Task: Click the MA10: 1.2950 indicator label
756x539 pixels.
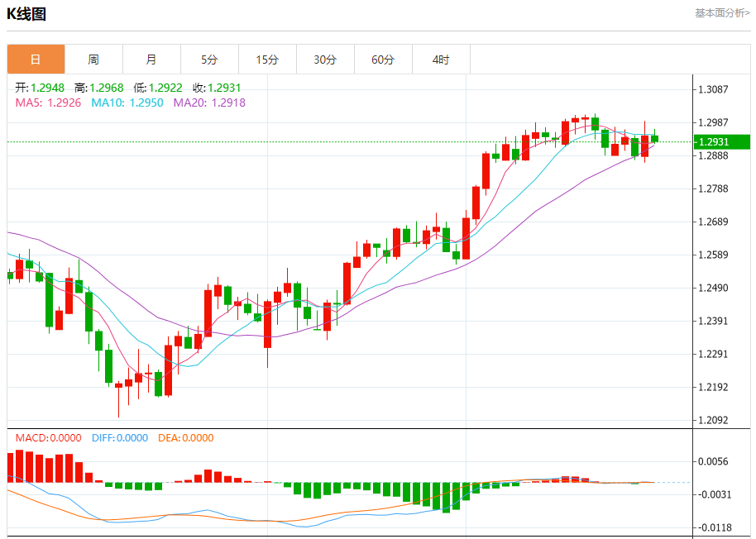Action: (127, 103)
